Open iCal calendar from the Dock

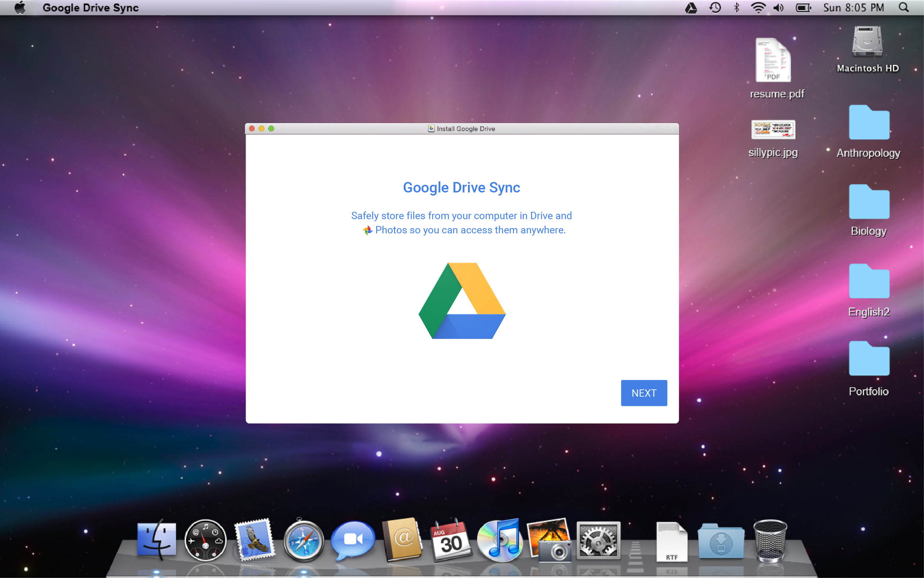click(451, 540)
